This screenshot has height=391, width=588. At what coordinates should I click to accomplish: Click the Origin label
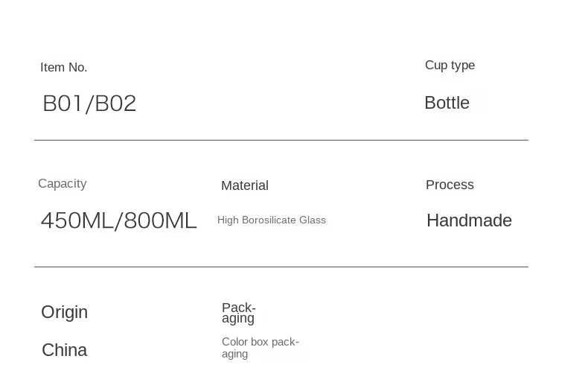tap(65, 313)
